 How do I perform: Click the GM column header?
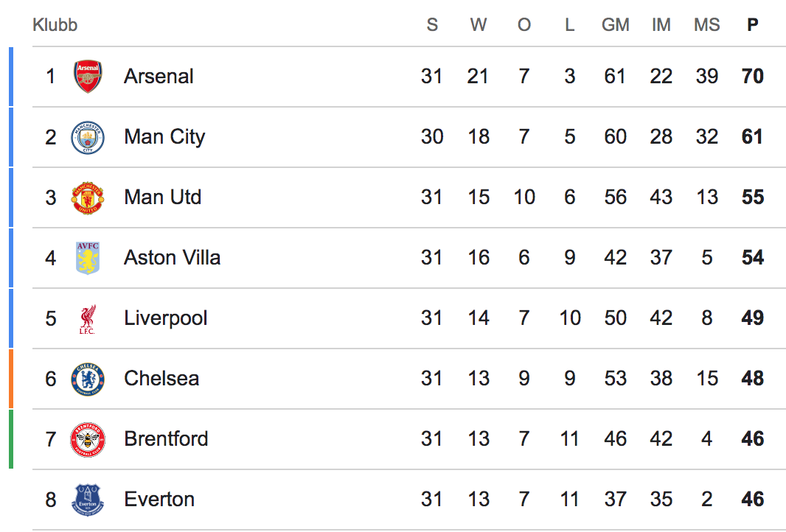pos(615,25)
